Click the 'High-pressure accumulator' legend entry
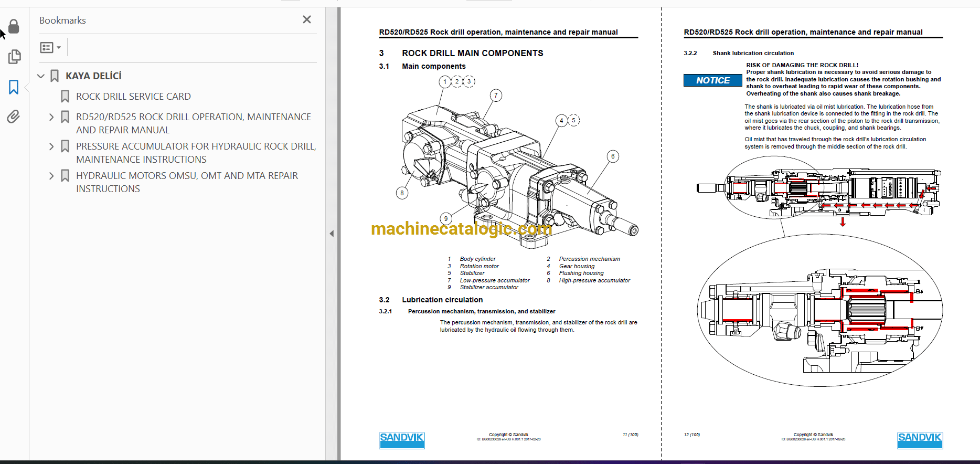 coord(594,280)
